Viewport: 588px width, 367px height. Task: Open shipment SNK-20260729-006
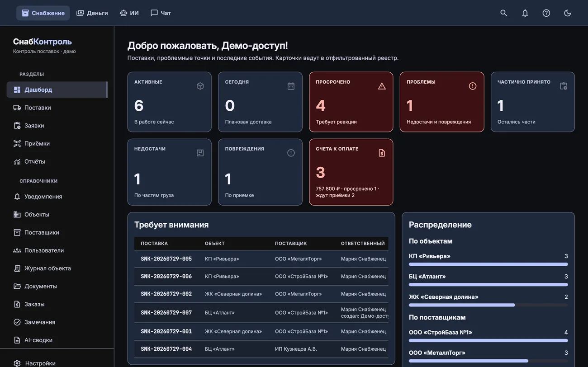tap(166, 277)
